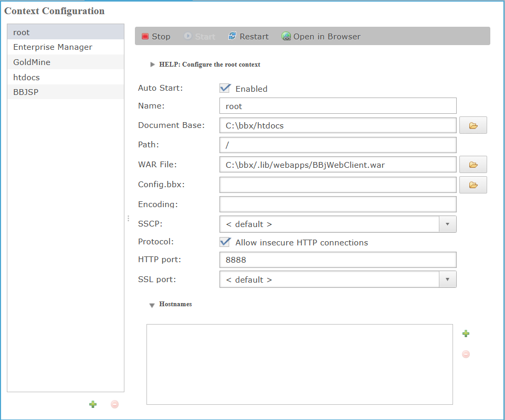Click the Encoding input field
This screenshot has height=420, width=505.
tap(338, 204)
